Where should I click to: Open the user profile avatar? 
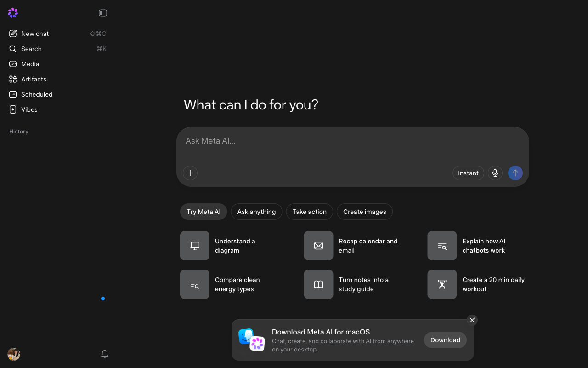(x=14, y=354)
